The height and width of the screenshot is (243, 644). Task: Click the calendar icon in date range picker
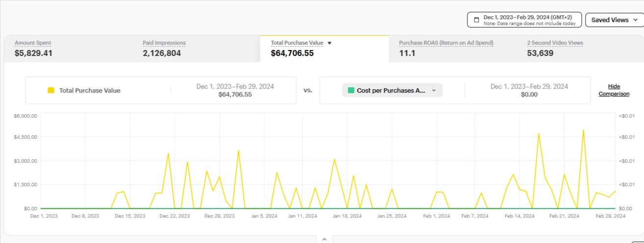tap(476, 20)
